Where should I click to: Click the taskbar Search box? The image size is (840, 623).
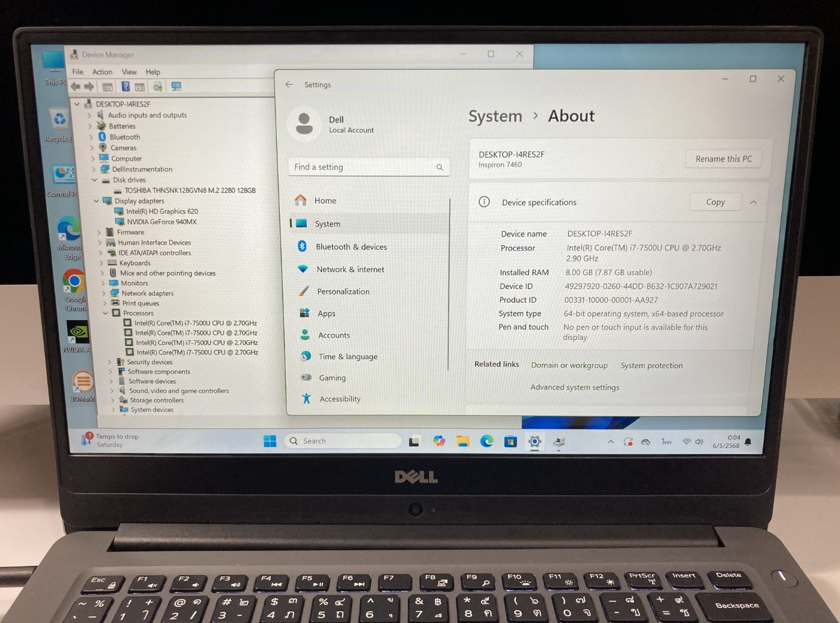point(342,441)
